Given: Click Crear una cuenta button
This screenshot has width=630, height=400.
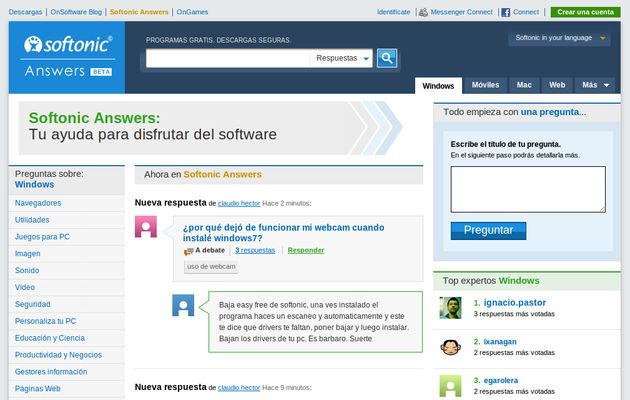Looking at the screenshot, I should tap(585, 12).
